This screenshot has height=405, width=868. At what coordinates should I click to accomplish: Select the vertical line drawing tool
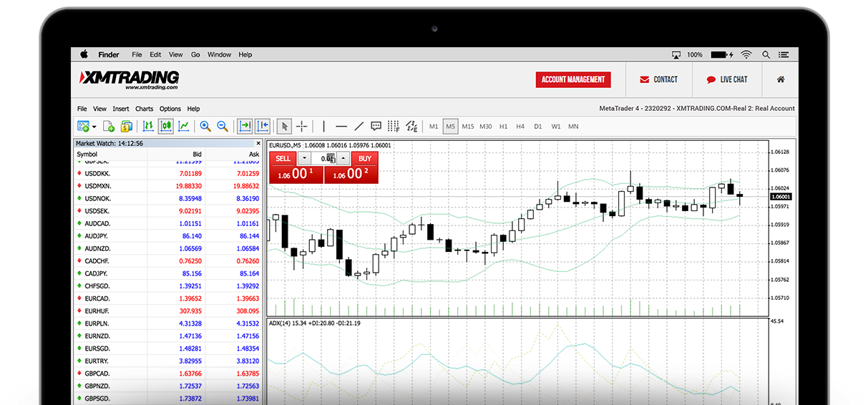tap(323, 127)
